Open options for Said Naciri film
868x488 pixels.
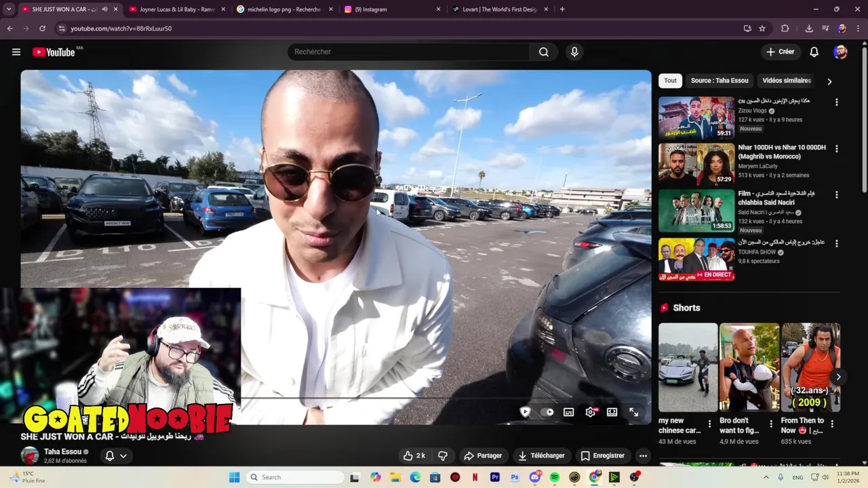[836, 195]
